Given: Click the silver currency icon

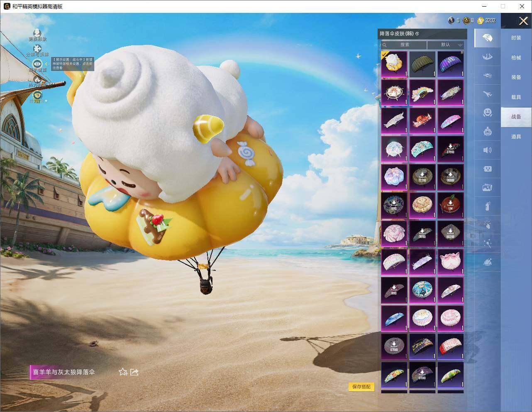Looking at the screenshot, I should [451, 20].
